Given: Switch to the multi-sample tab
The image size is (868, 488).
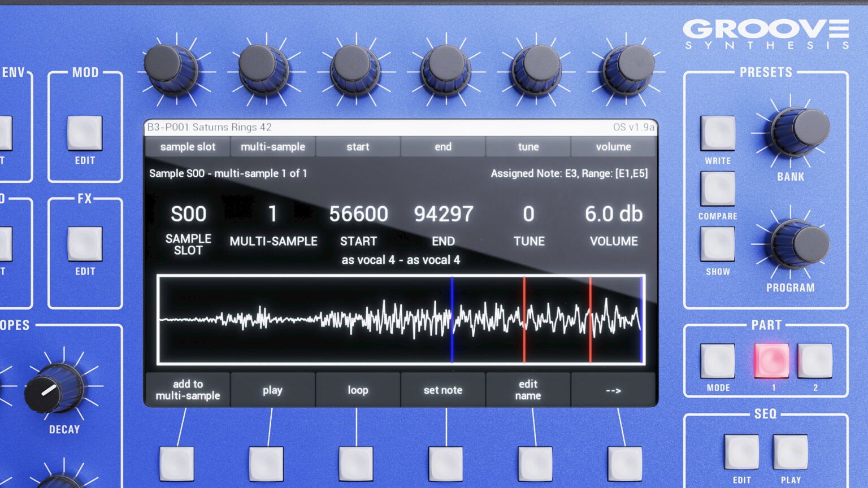Looking at the screenshot, I should 273,146.
